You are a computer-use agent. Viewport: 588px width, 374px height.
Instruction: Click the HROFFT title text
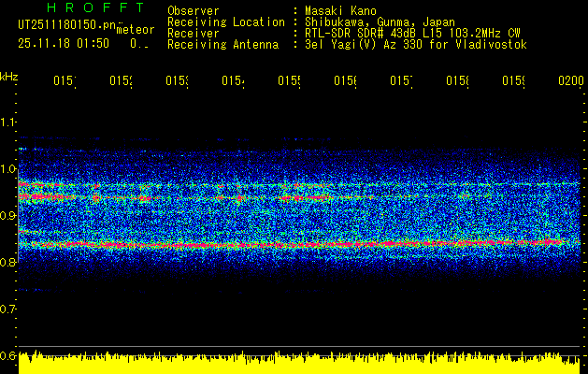click(95, 7)
